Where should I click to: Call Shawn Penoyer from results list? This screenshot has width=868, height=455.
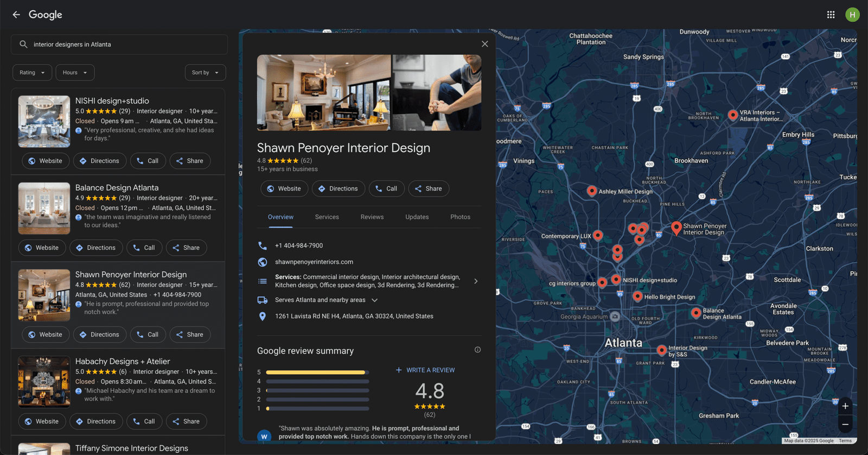coord(148,334)
